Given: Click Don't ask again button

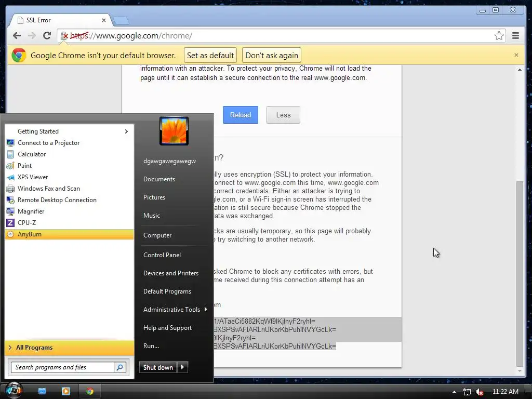Looking at the screenshot, I should coord(272,55).
